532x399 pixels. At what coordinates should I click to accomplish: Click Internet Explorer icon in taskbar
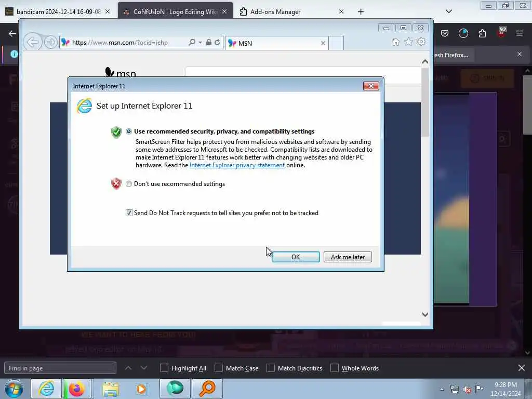(x=46, y=389)
